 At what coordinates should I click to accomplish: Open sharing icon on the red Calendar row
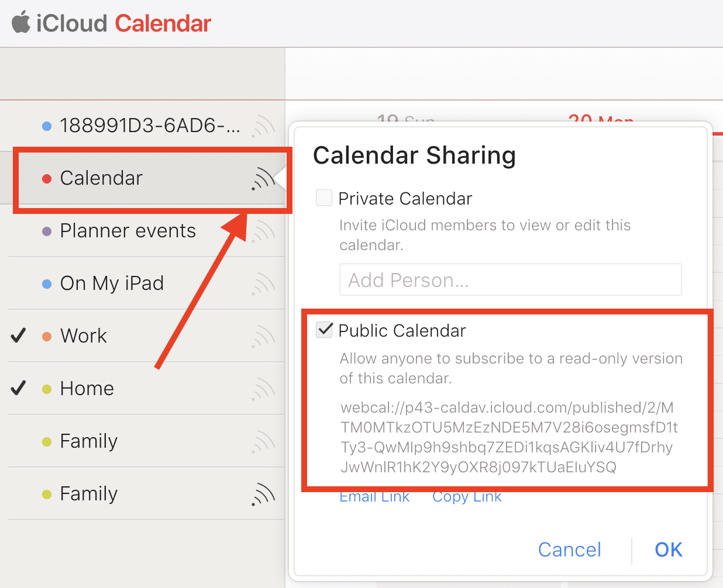click(263, 179)
